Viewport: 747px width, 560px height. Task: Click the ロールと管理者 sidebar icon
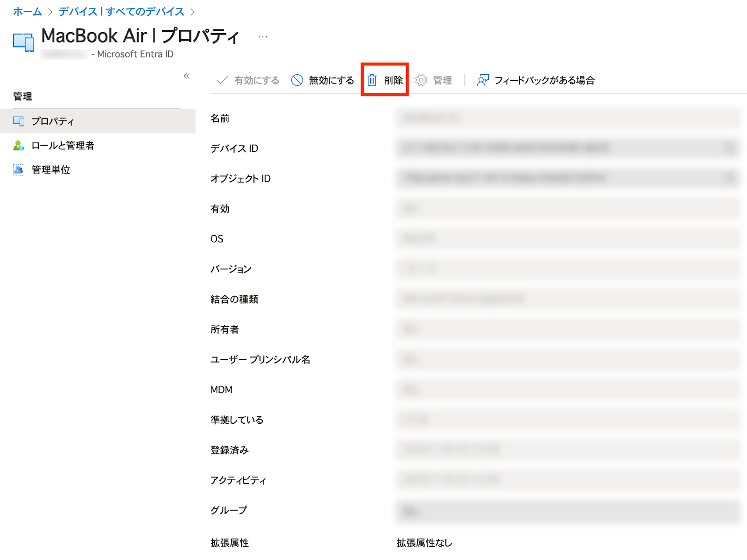click(19, 146)
